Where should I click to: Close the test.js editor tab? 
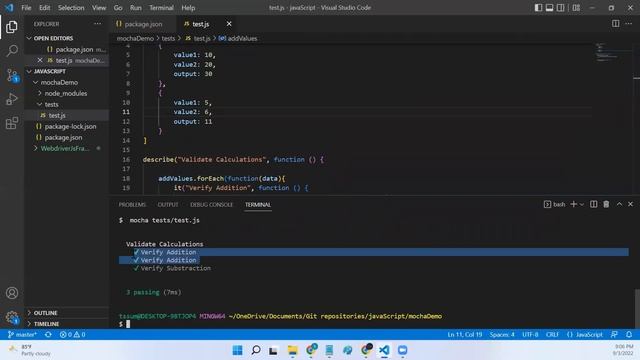click(229, 24)
